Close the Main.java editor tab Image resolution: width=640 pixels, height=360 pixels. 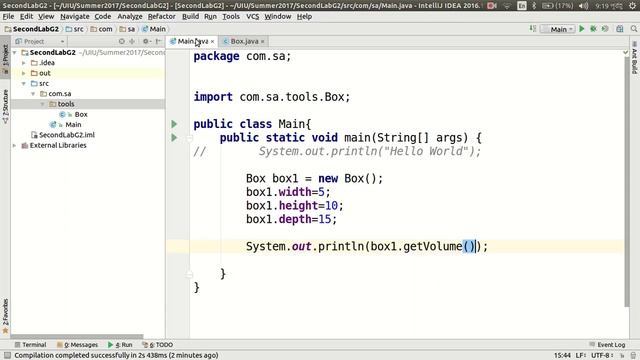[212, 42]
